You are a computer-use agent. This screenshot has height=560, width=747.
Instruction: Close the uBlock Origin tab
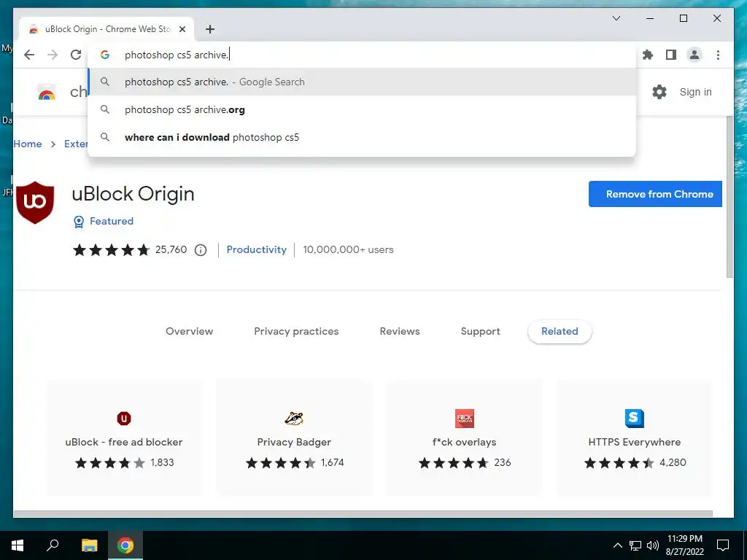[x=182, y=29]
